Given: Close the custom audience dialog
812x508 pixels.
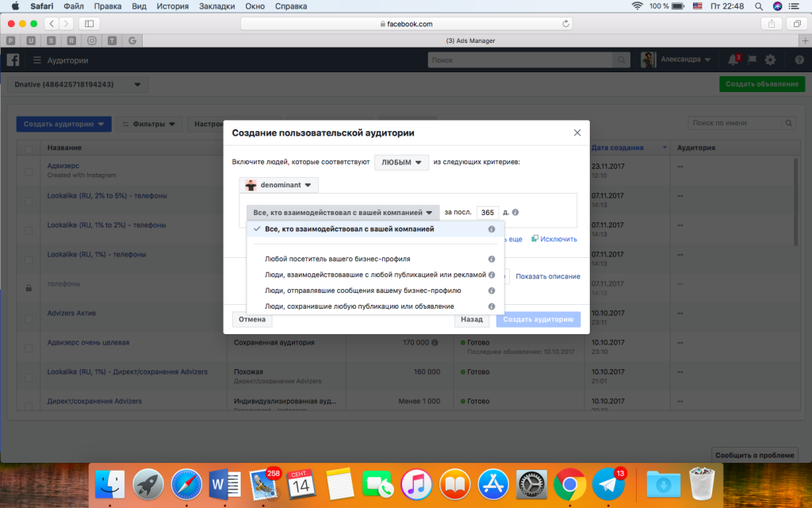Looking at the screenshot, I should [577, 133].
